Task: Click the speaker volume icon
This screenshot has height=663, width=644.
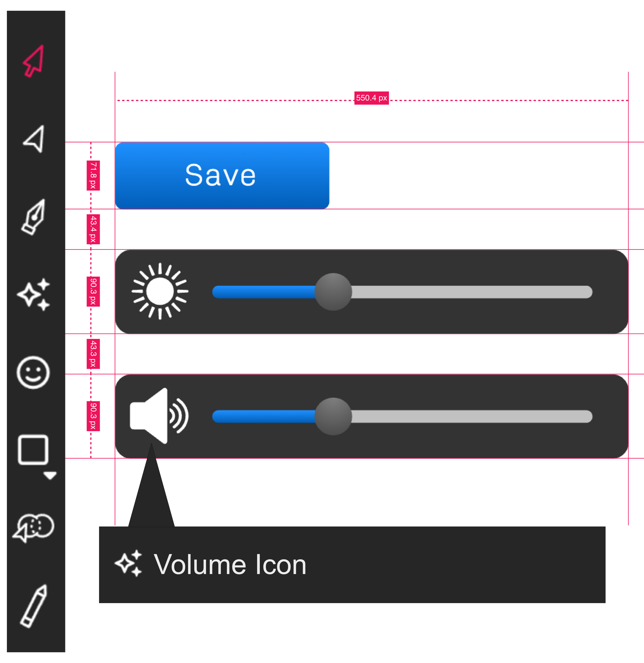Action: pyautogui.click(x=159, y=416)
